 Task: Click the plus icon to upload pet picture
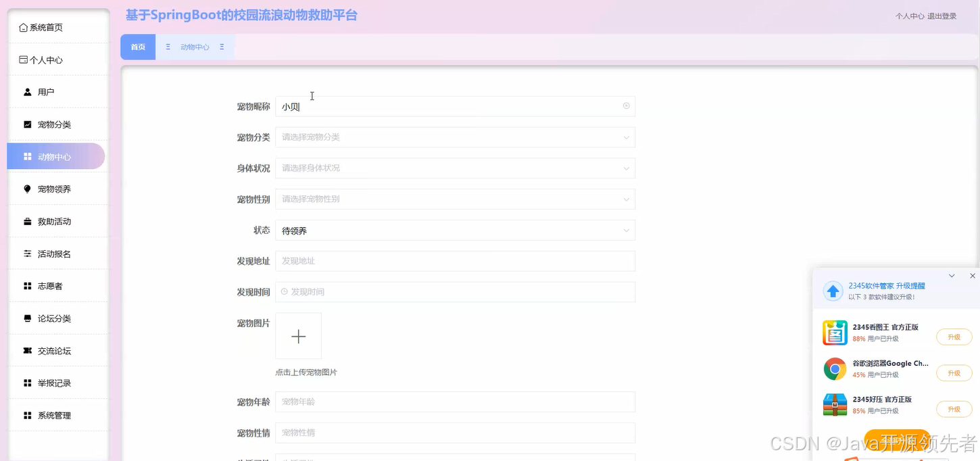tap(298, 336)
